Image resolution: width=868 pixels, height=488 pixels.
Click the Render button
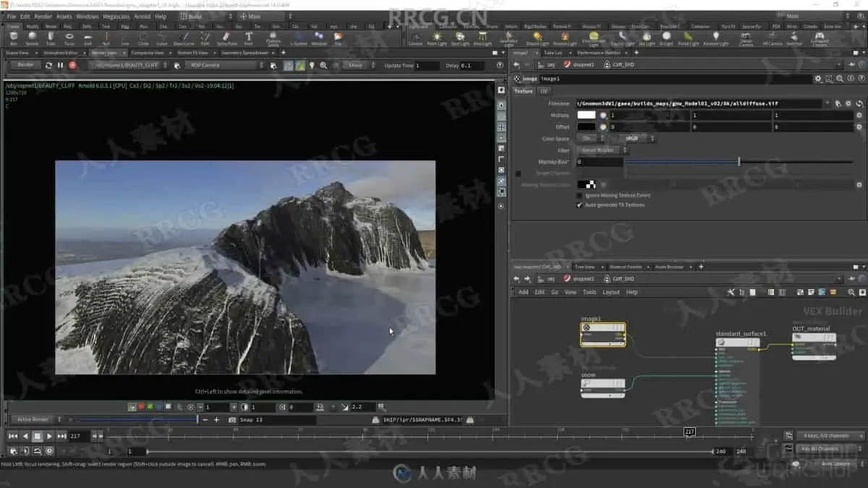pyautogui.click(x=25, y=65)
